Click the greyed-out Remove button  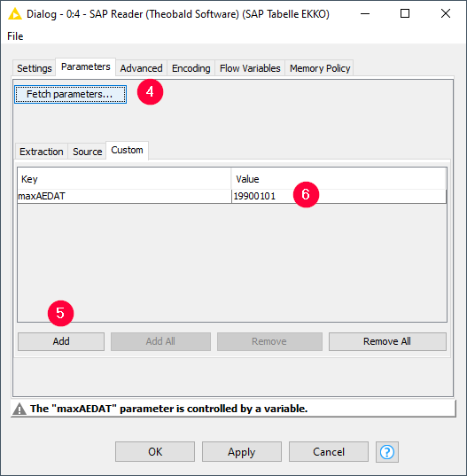[x=269, y=341]
